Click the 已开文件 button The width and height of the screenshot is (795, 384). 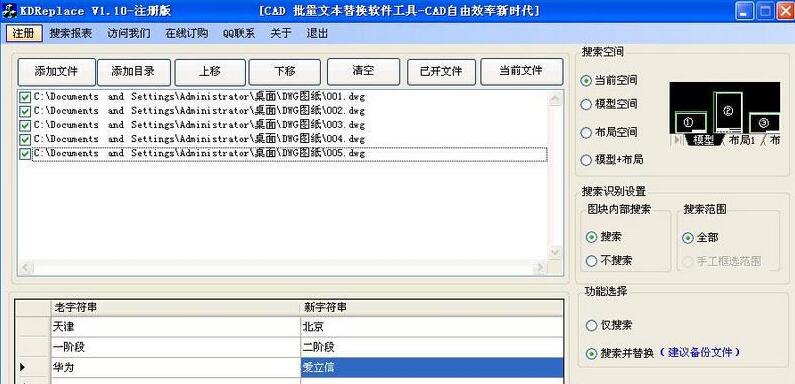[441, 72]
